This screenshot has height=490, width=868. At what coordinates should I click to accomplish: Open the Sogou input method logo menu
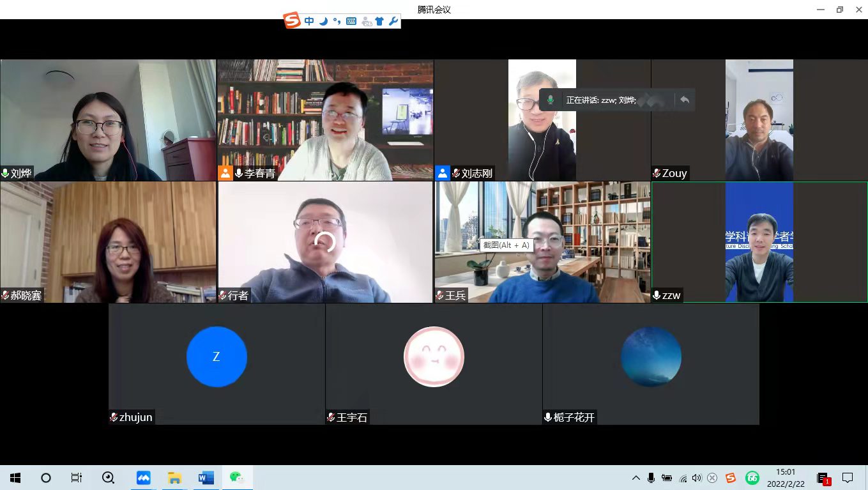[292, 21]
